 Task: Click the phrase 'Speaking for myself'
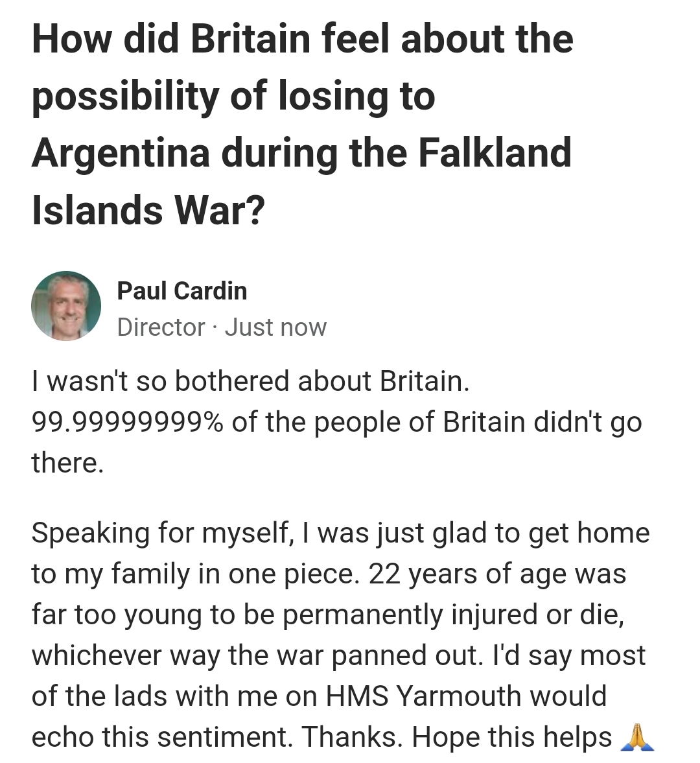point(159,533)
